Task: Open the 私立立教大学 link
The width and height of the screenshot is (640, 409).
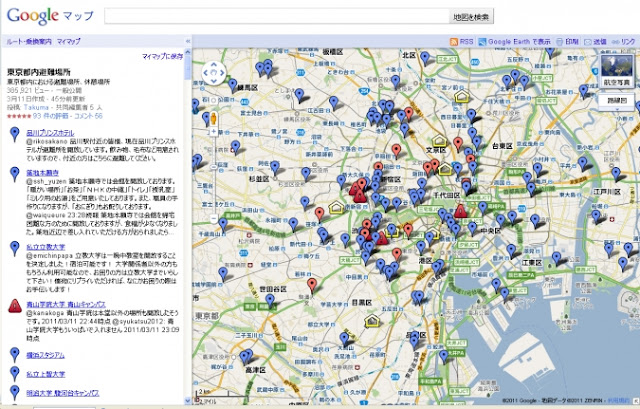Action: pyautogui.click(x=46, y=247)
